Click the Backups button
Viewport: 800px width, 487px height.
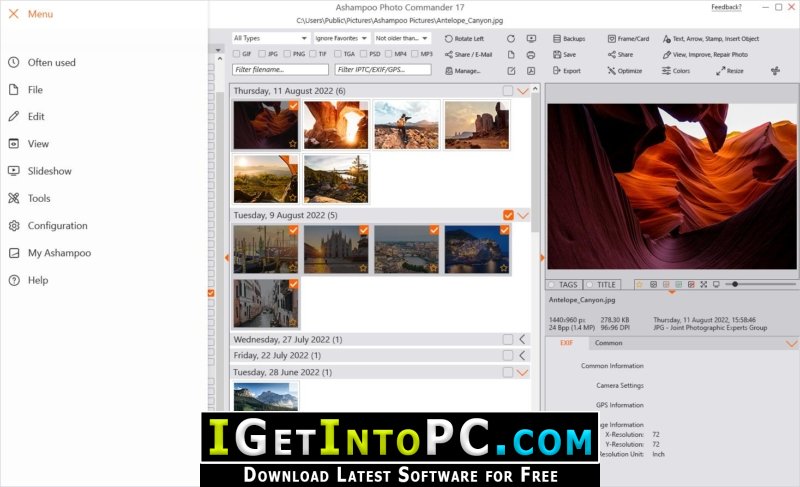point(568,39)
